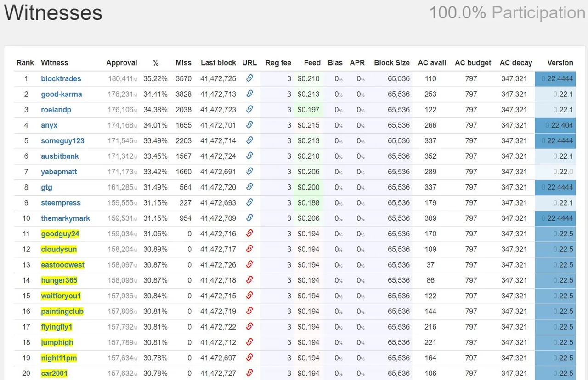Click the Rank column header
The width and height of the screenshot is (588, 380).
pos(25,63)
